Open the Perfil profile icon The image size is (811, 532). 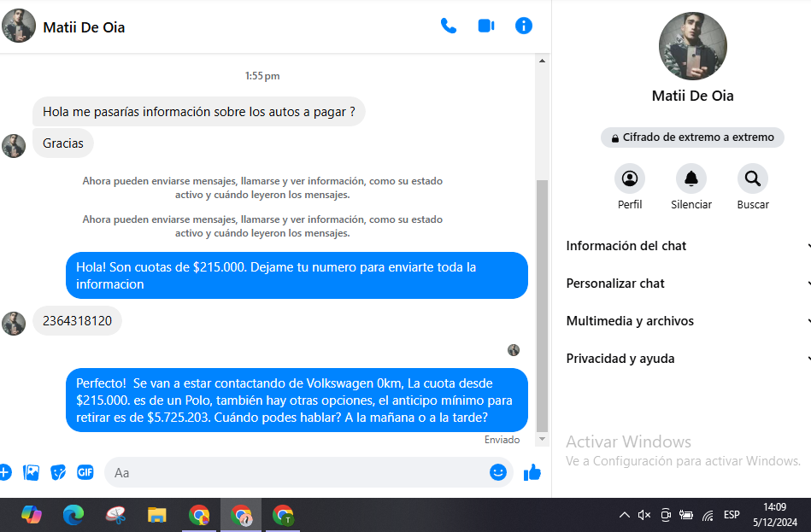coord(630,179)
